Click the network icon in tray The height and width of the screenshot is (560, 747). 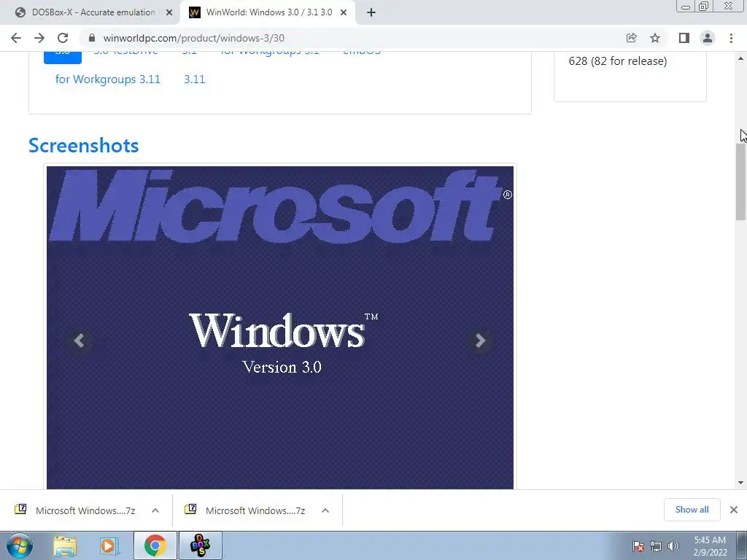656,546
